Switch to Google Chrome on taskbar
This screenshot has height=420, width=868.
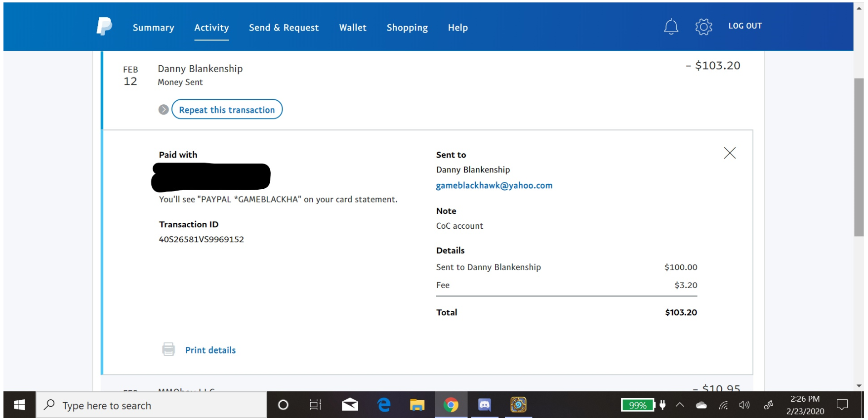451,405
